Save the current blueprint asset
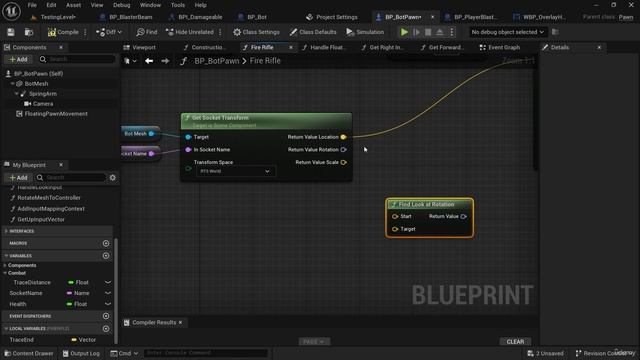Image resolution: width=640 pixels, height=360 pixels. pos(11,32)
